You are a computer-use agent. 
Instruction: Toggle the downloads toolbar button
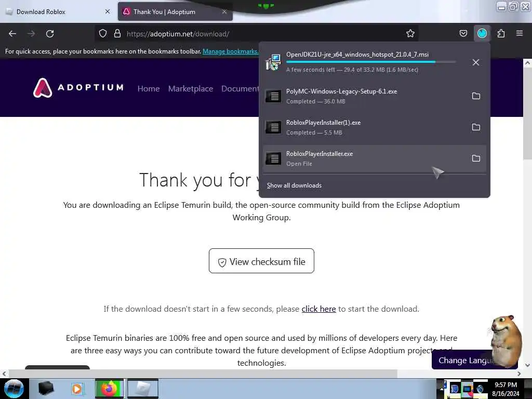[482, 34]
